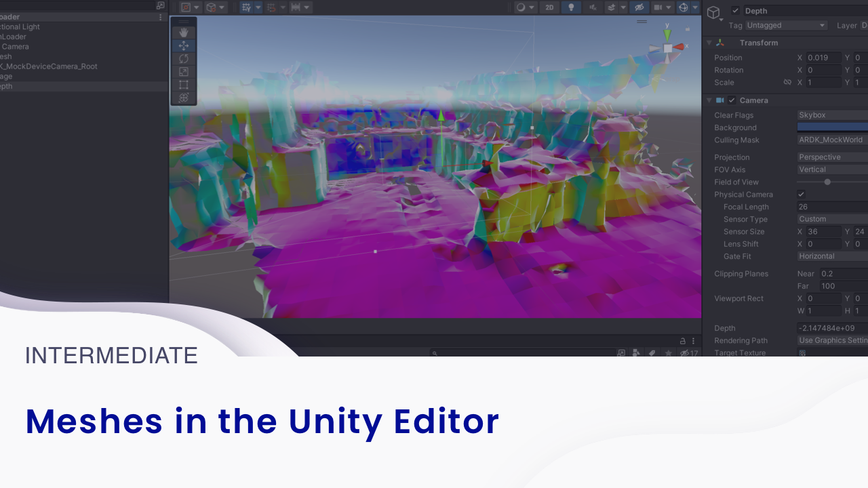Click search by type icon in Project
The height and width of the screenshot is (488, 868).
(x=635, y=353)
